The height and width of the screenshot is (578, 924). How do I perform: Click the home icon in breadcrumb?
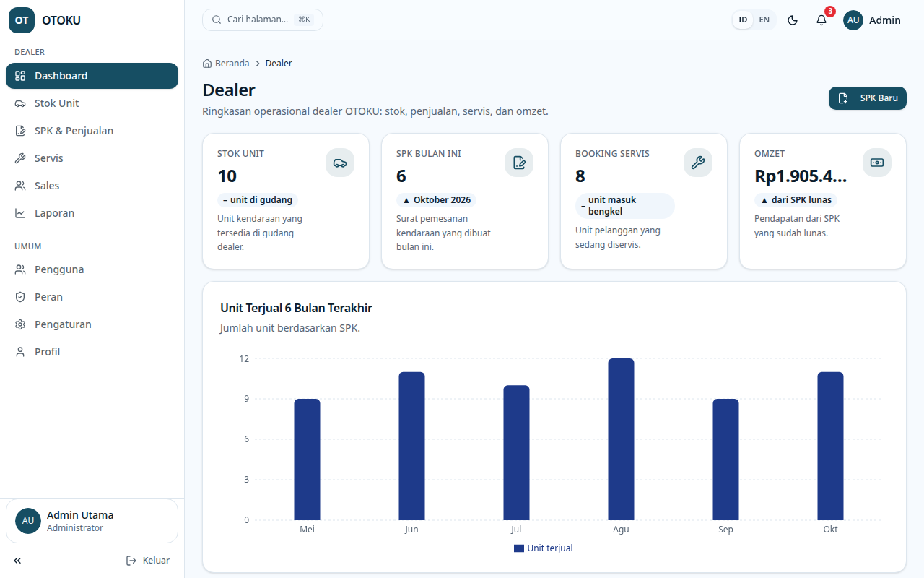pyautogui.click(x=208, y=64)
